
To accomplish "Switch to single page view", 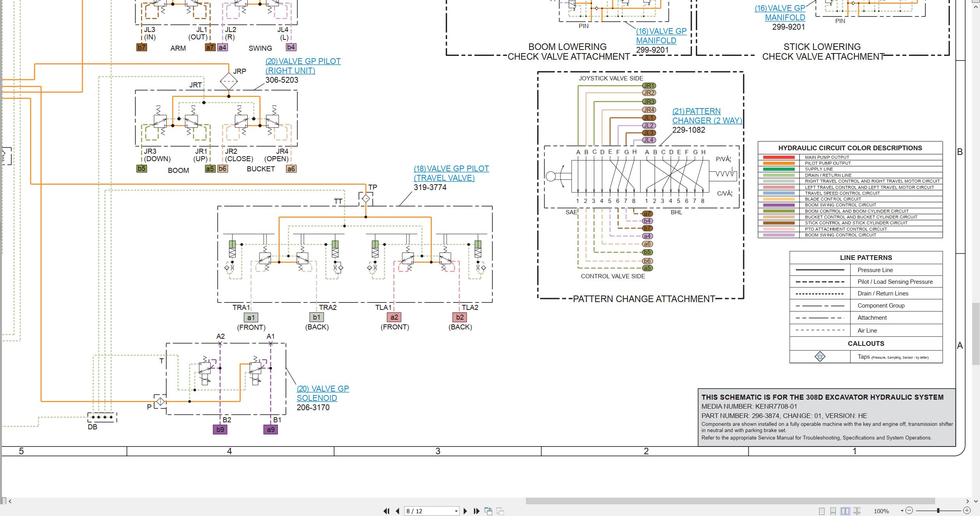I will pos(822,511).
